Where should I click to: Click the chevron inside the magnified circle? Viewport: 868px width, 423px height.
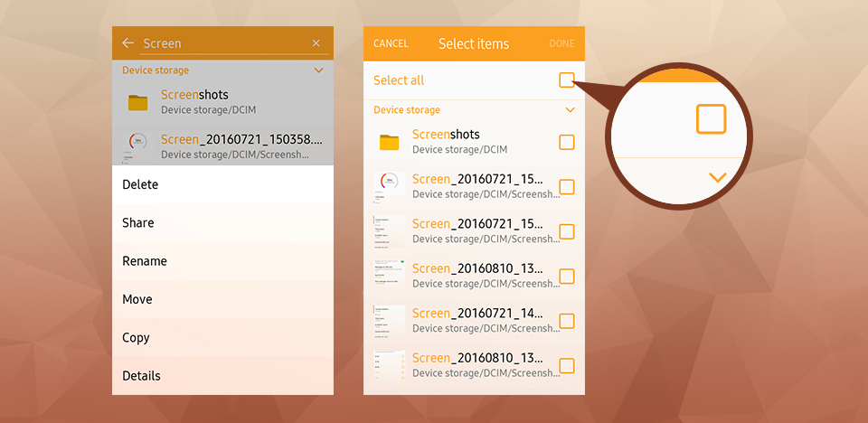click(718, 178)
